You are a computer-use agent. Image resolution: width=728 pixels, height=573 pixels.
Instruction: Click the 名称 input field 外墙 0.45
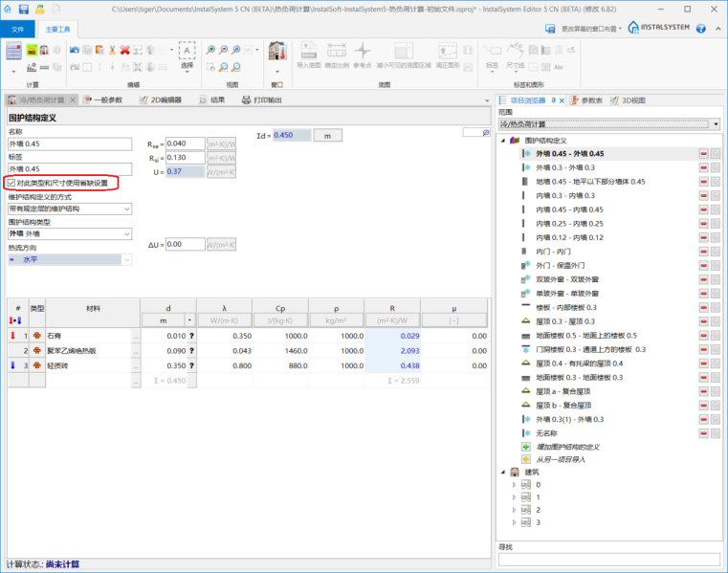point(70,143)
